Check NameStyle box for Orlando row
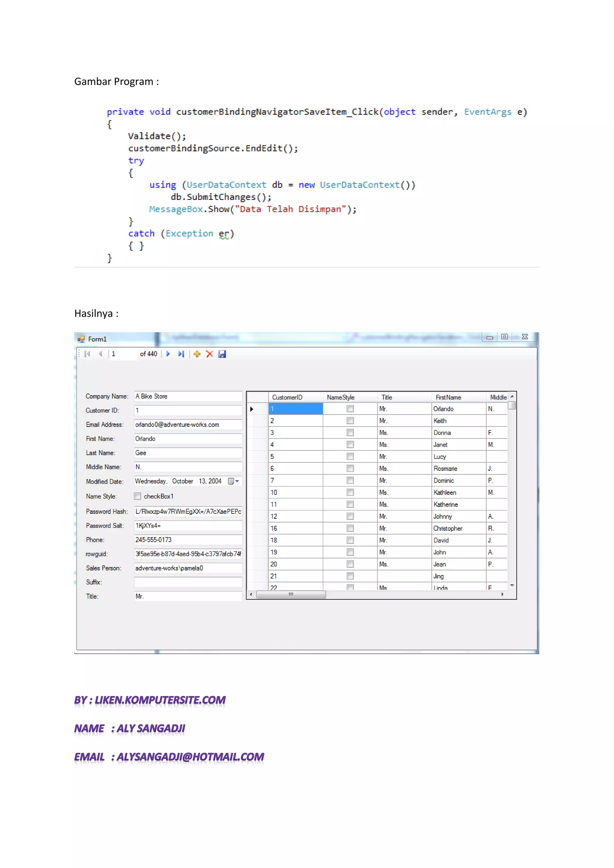 [x=350, y=409]
